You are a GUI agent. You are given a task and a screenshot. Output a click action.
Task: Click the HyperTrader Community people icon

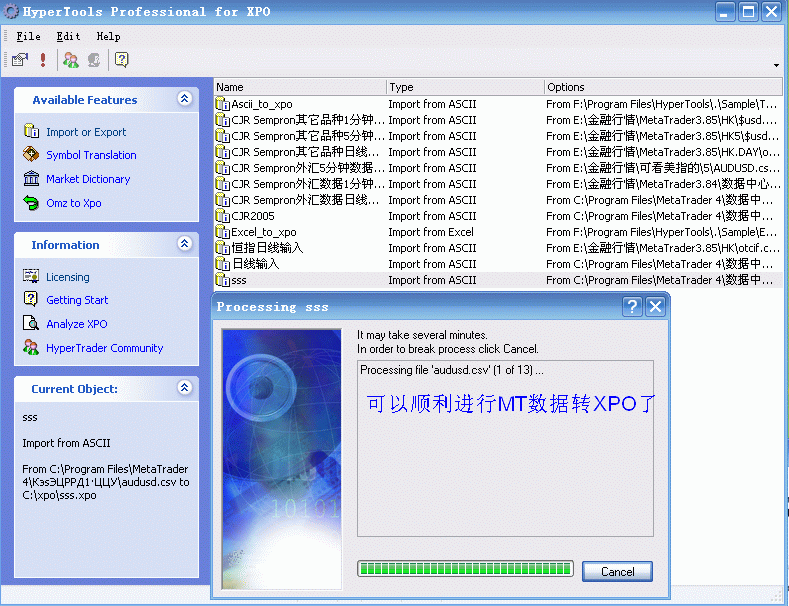31,347
